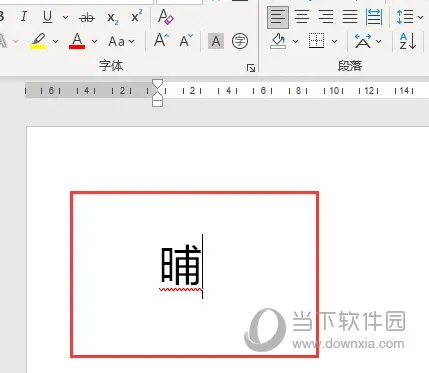Expand line spacing dropdown arrow
Image resolution: width=429 pixels, height=373 pixels.
421,17
